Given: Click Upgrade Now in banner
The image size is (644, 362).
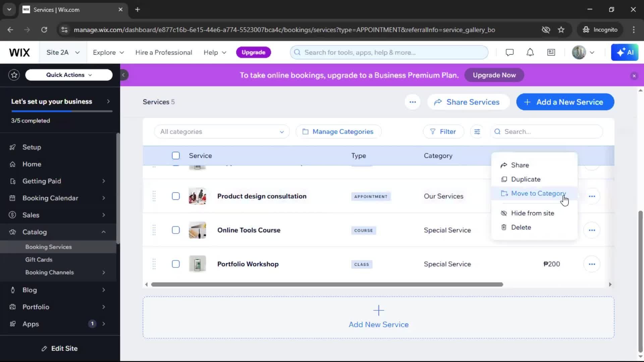Looking at the screenshot, I should [x=494, y=75].
